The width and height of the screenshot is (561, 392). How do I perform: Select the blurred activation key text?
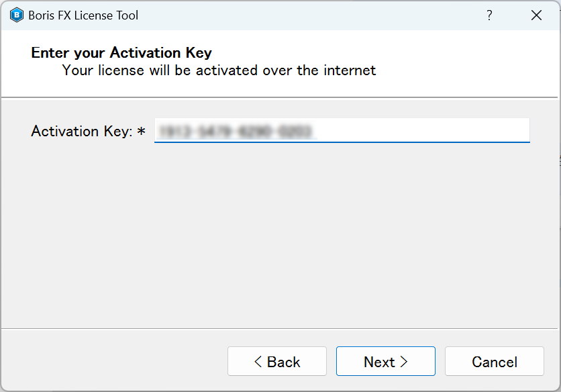tap(236, 132)
